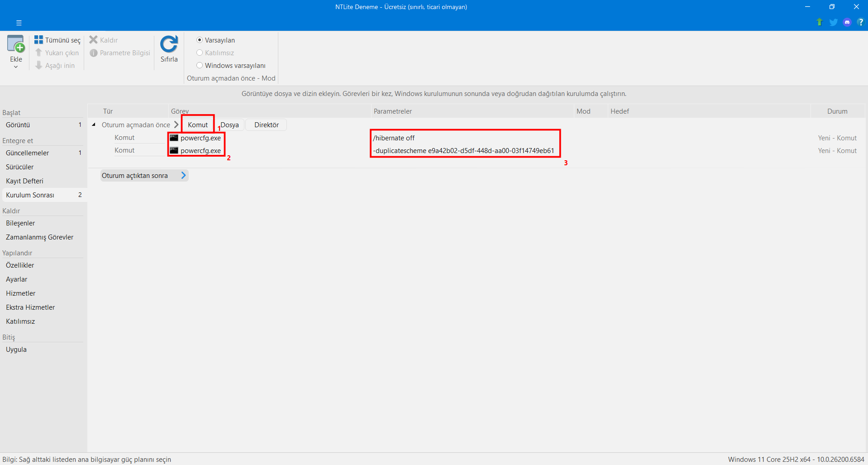The height and width of the screenshot is (465, 868).
Task: Select the Katılımsız radio button
Action: tap(200, 53)
